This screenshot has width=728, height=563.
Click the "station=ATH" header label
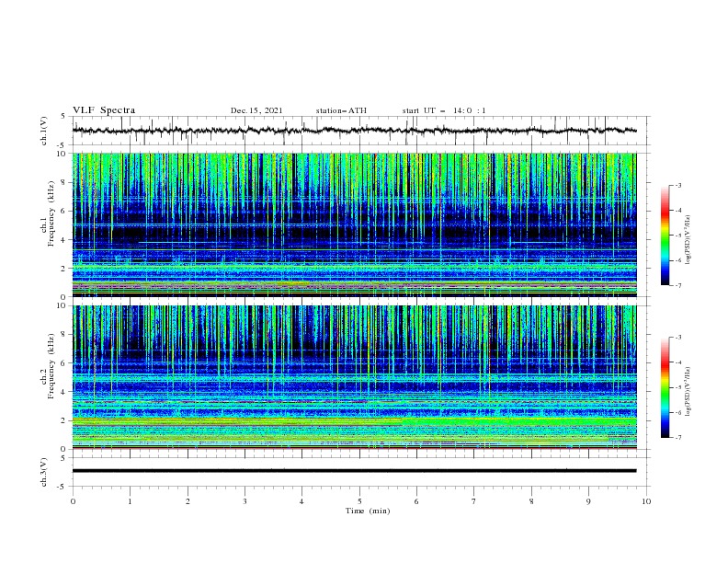click(341, 110)
